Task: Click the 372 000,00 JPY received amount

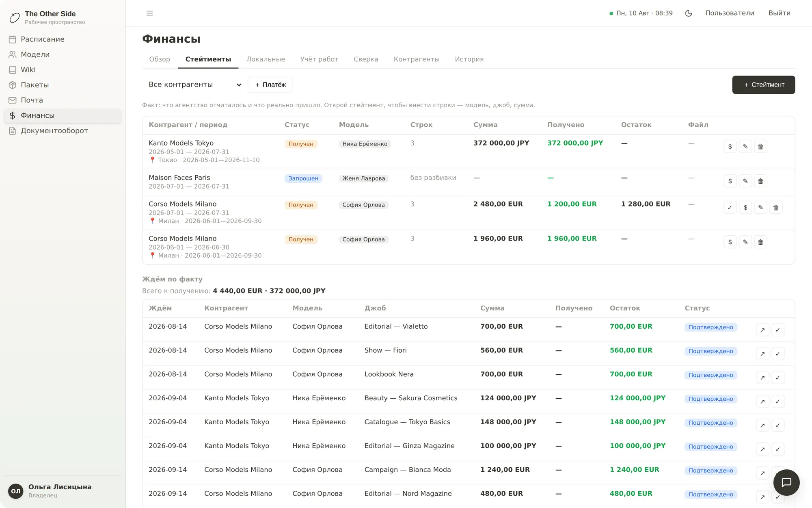Action: 575,143
